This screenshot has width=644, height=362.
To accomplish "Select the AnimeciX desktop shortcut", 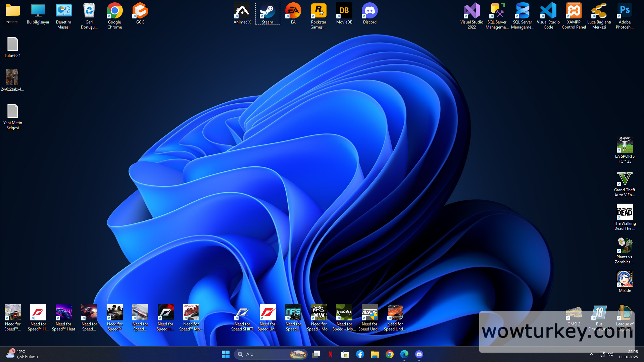I will pyautogui.click(x=242, y=13).
